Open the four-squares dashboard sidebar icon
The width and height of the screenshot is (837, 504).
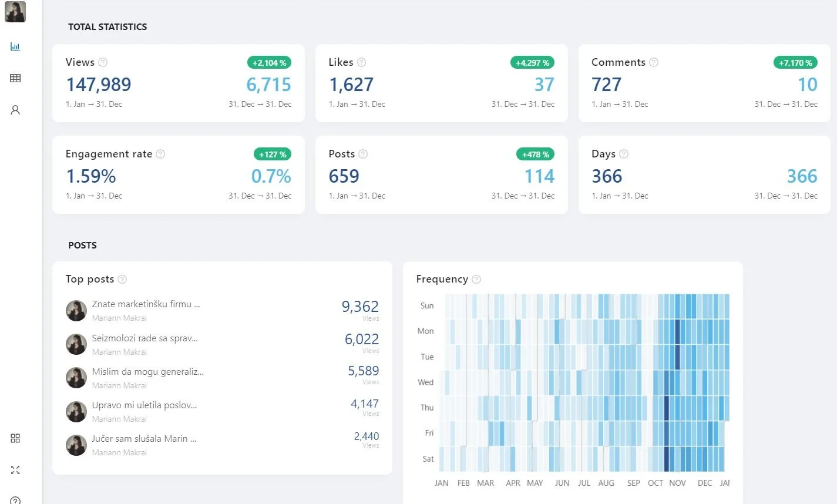tap(15, 438)
